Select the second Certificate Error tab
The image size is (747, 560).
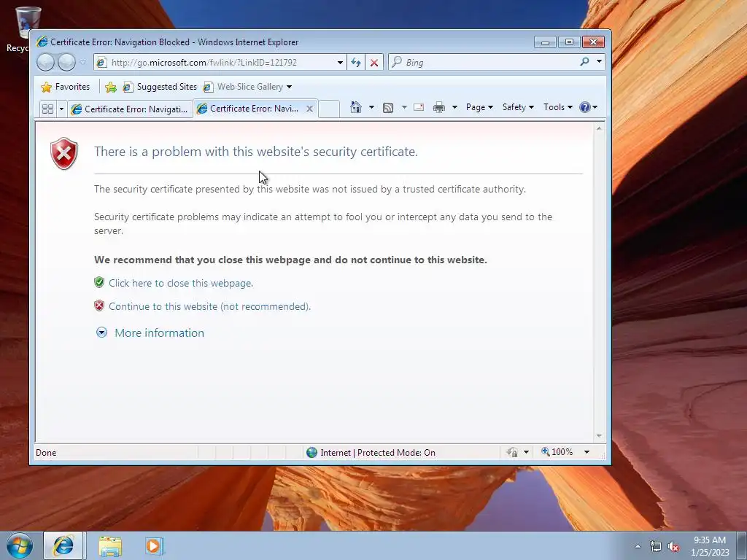coord(248,109)
